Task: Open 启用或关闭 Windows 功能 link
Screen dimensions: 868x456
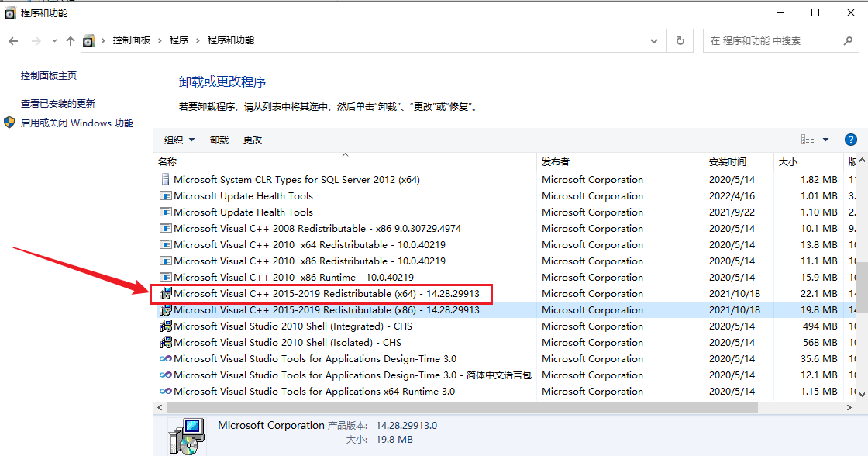Action: pyautogui.click(x=77, y=123)
